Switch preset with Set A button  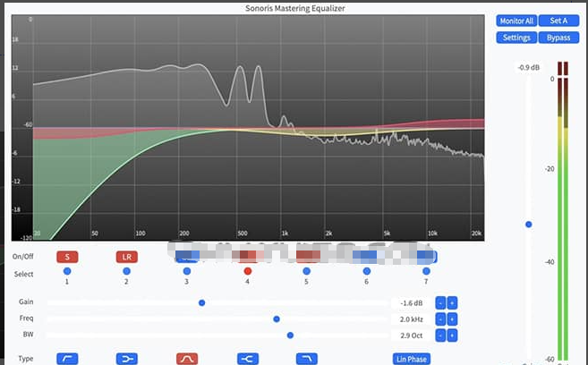558,21
